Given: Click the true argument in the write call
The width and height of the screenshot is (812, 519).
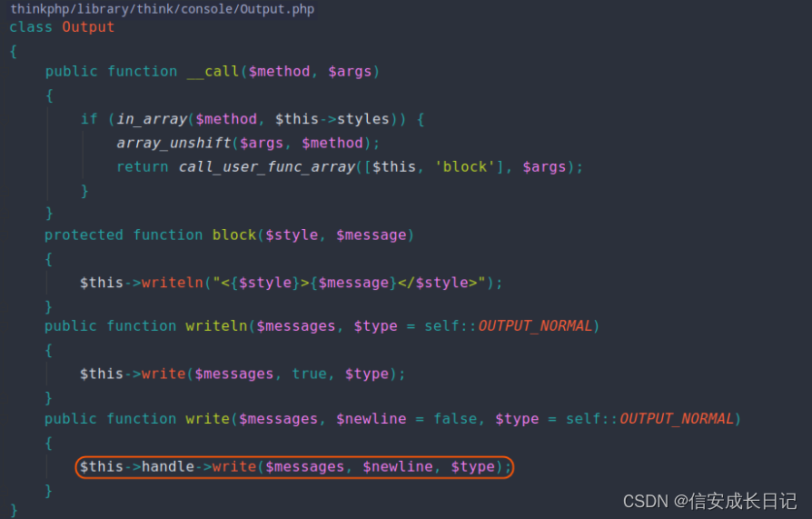Looking at the screenshot, I should [309, 374].
